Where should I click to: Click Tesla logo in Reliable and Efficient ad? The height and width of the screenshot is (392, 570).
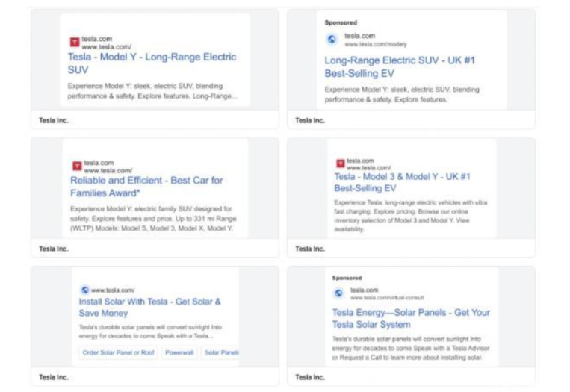pyautogui.click(x=76, y=166)
